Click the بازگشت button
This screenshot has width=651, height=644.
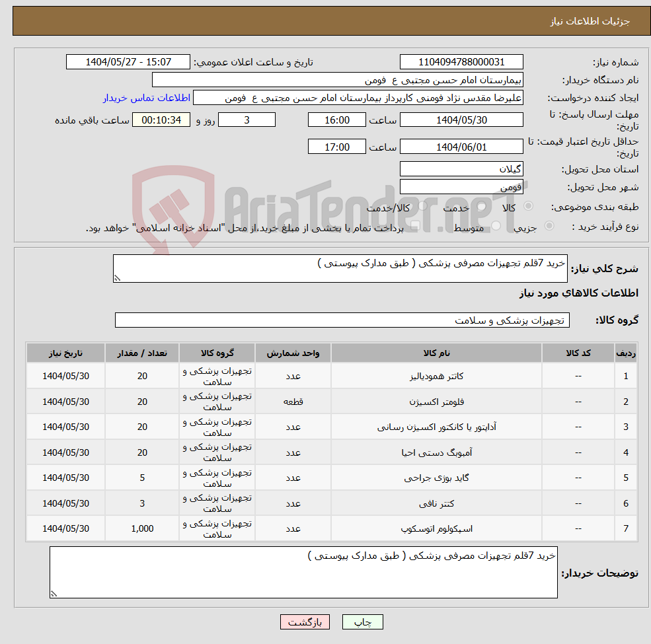click(305, 622)
